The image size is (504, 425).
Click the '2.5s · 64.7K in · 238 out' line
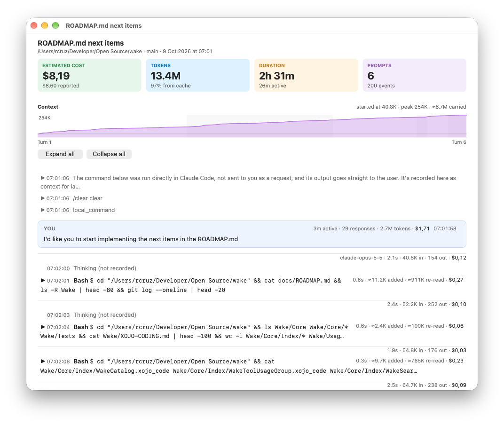pos(426,385)
